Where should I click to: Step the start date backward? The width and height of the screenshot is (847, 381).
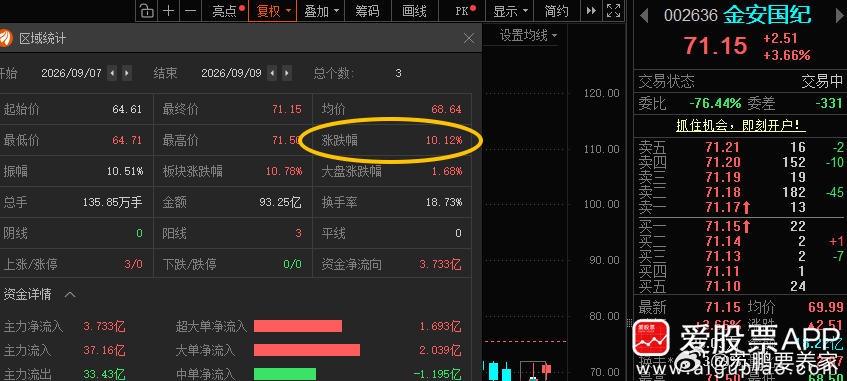click(x=112, y=73)
